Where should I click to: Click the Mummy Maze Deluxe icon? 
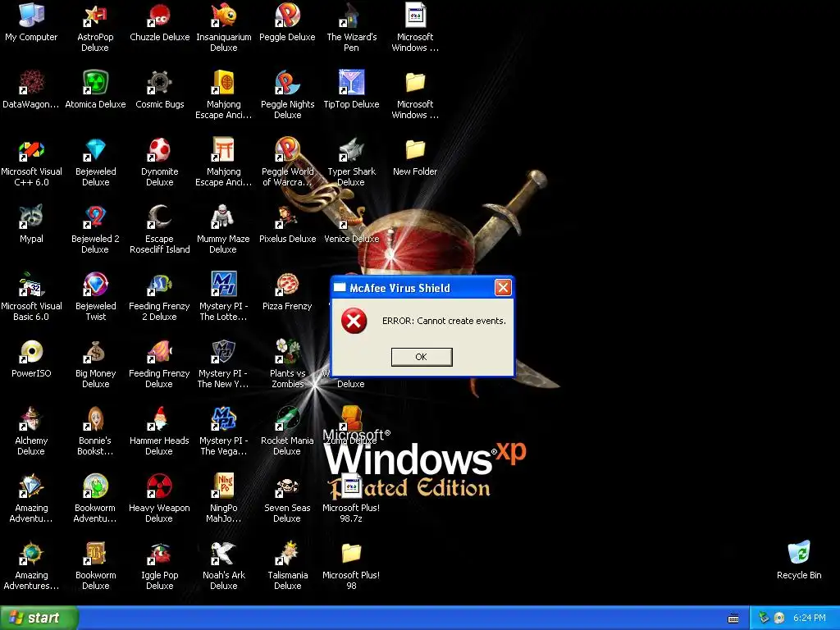point(223,217)
